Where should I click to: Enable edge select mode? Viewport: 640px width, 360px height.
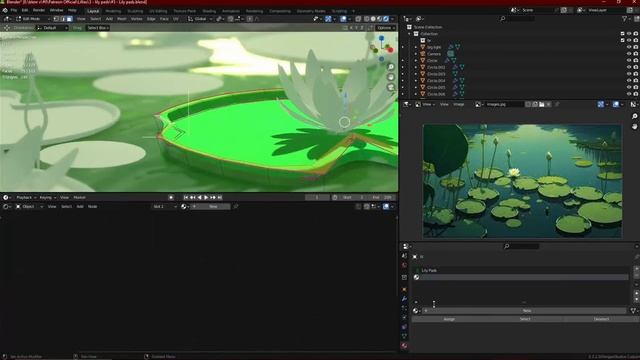coord(63,19)
